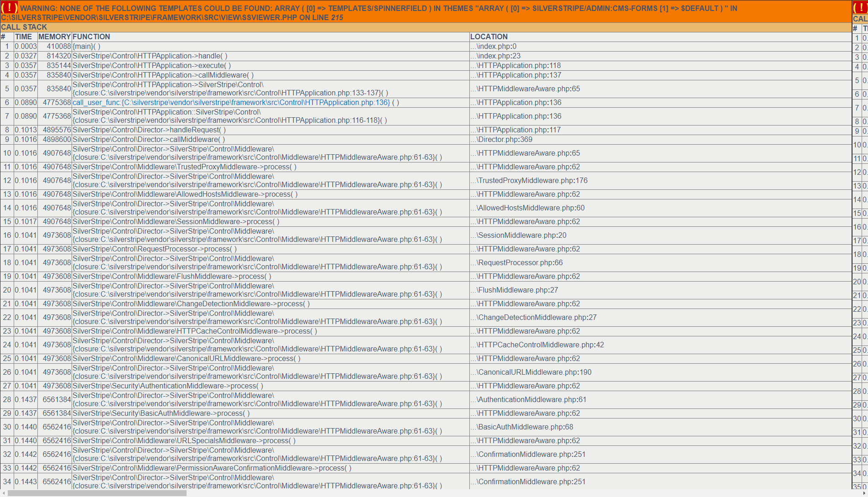Viewport: 868px width, 497px height.
Task: Click the red warning exclamation icon at top-left
Action: click(x=9, y=8)
